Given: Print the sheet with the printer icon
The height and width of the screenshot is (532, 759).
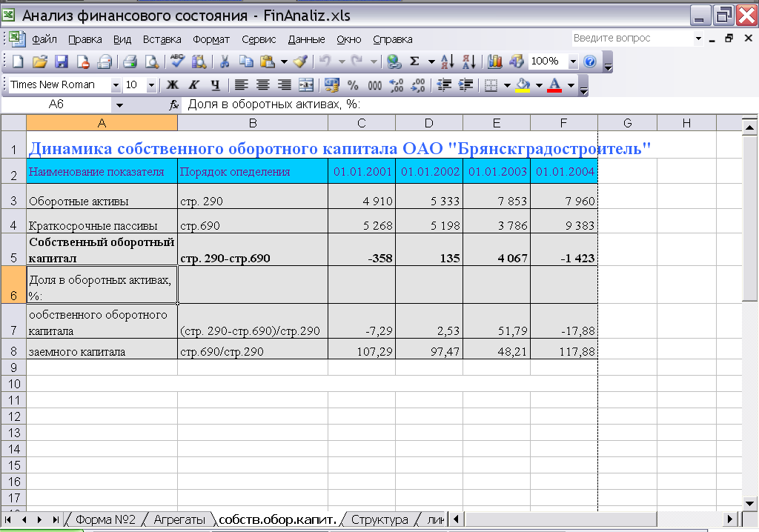Looking at the screenshot, I should 130,61.
